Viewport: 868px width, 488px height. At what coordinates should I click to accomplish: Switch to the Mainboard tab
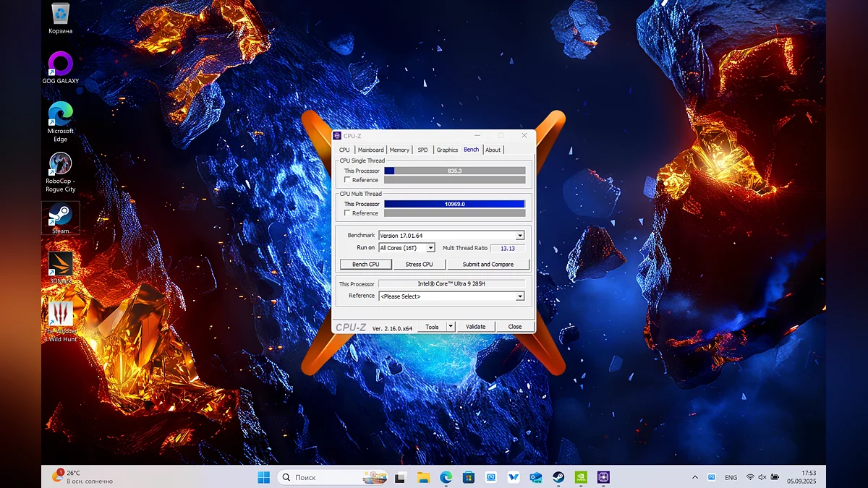pyautogui.click(x=370, y=150)
